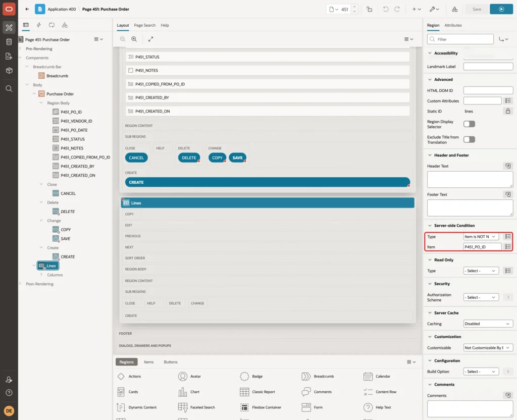The width and height of the screenshot is (517, 420).
Task: Open Shared Components from top toolbar
Action: 454,9
